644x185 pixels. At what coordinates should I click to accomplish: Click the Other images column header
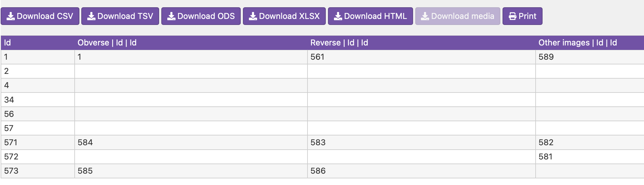(577, 43)
